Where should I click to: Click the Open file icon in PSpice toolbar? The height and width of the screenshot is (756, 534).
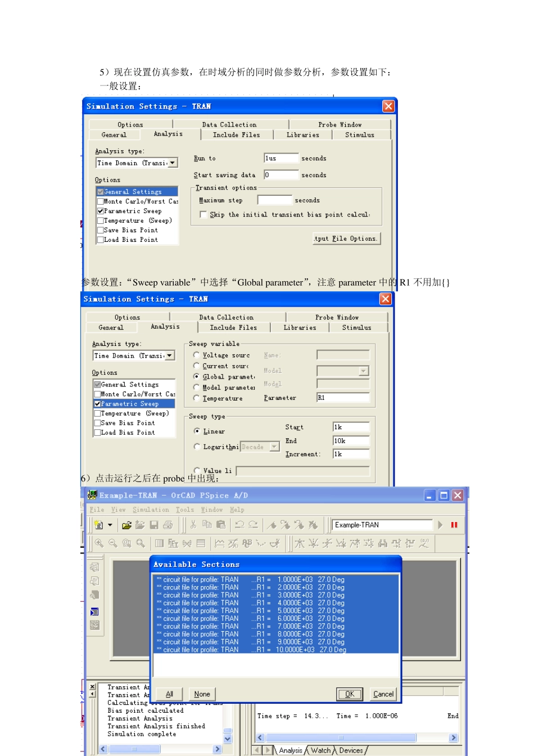pos(126,525)
